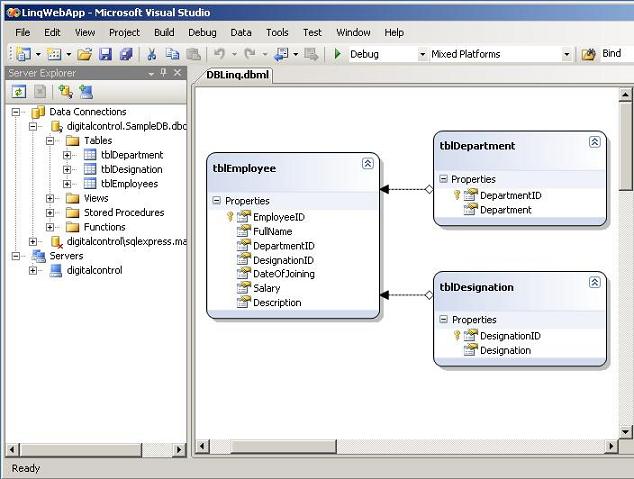Screen dimensions: 634x479
Task: Expand the digitalcontrol server node
Action: click(33, 270)
